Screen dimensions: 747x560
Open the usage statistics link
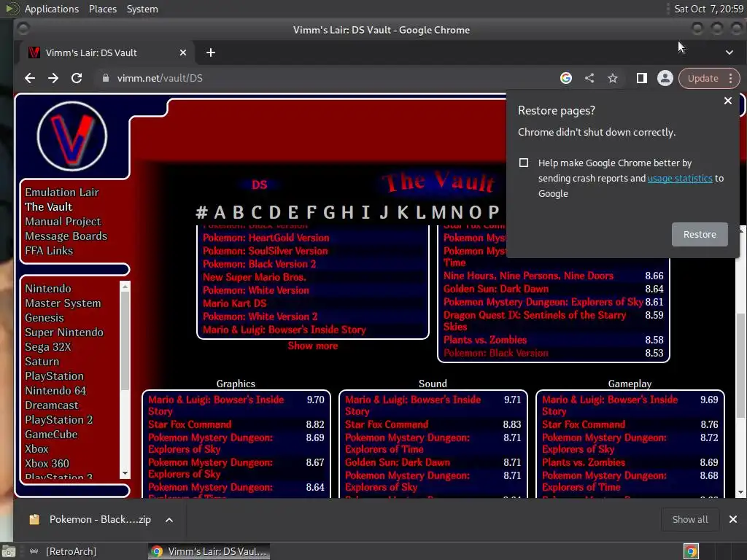click(x=680, y=178)
